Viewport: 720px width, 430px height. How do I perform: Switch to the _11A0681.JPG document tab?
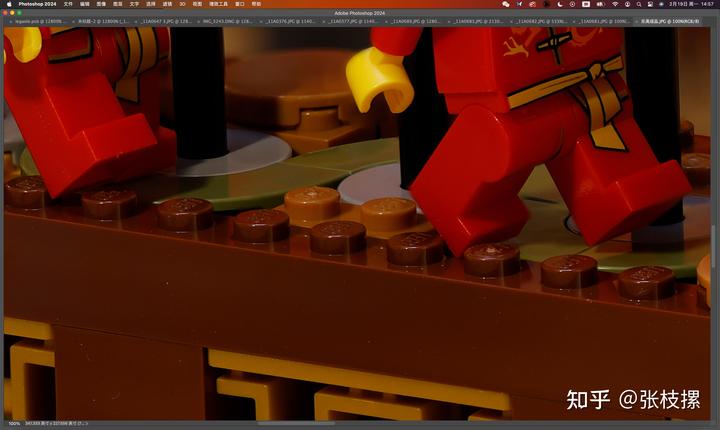[603, 21]
